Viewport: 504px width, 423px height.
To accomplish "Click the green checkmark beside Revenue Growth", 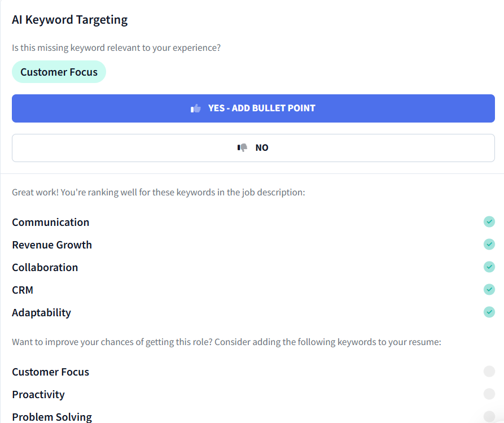I will point(489,245).
